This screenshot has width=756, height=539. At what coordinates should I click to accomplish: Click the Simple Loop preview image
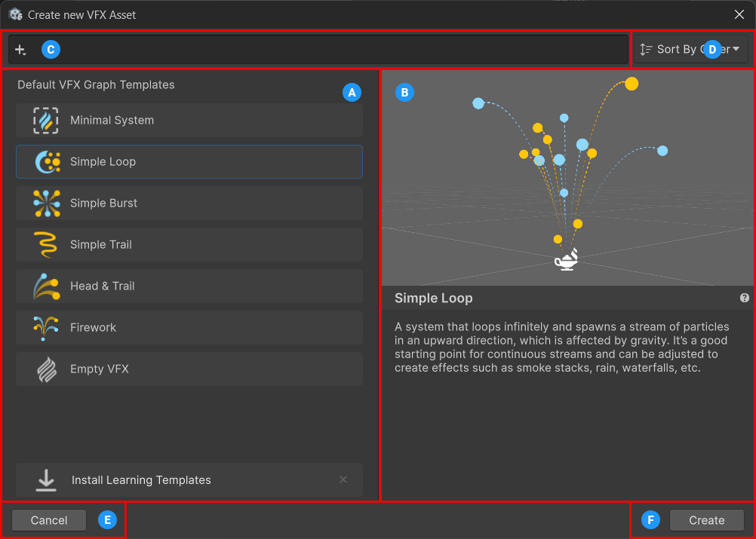pyautogui.click(x=567, y=179)
